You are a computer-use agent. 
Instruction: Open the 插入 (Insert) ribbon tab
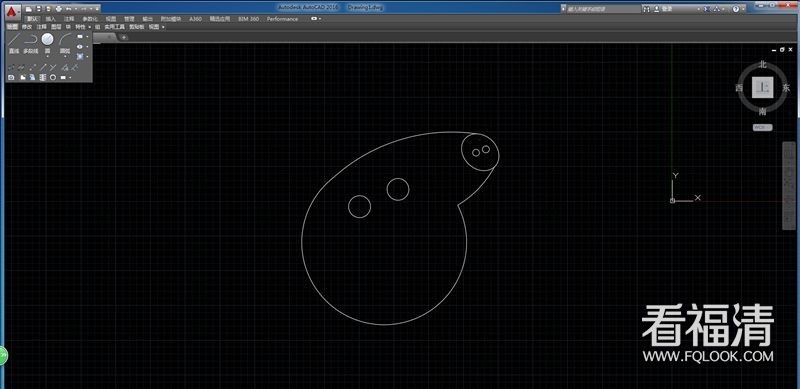pyautogui.click(x=51, y=19)
